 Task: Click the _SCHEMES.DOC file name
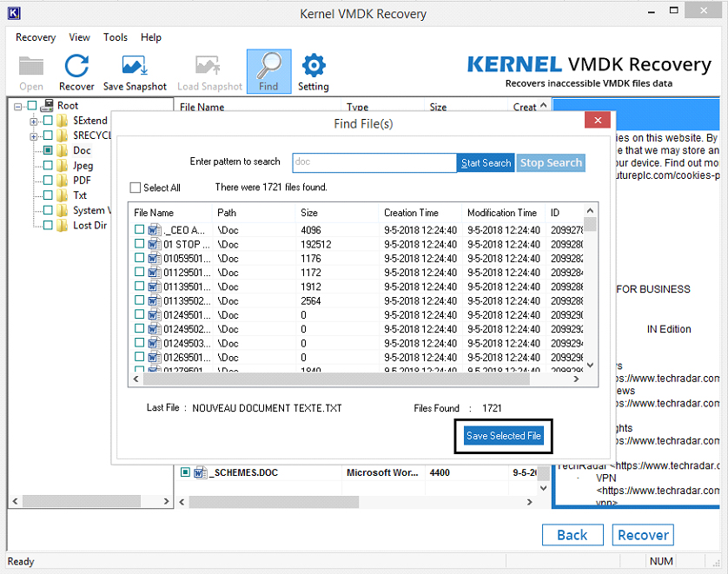point(244,472)
